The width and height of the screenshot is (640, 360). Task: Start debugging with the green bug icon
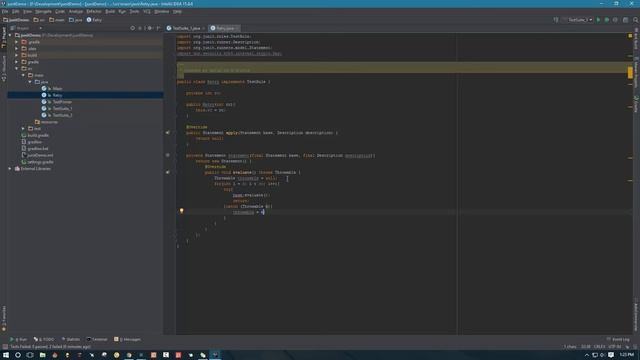coord(607,20)
